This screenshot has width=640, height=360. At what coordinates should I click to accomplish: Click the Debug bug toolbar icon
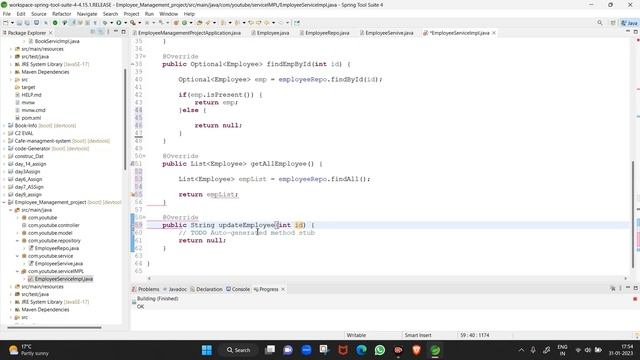coord(105,22)
